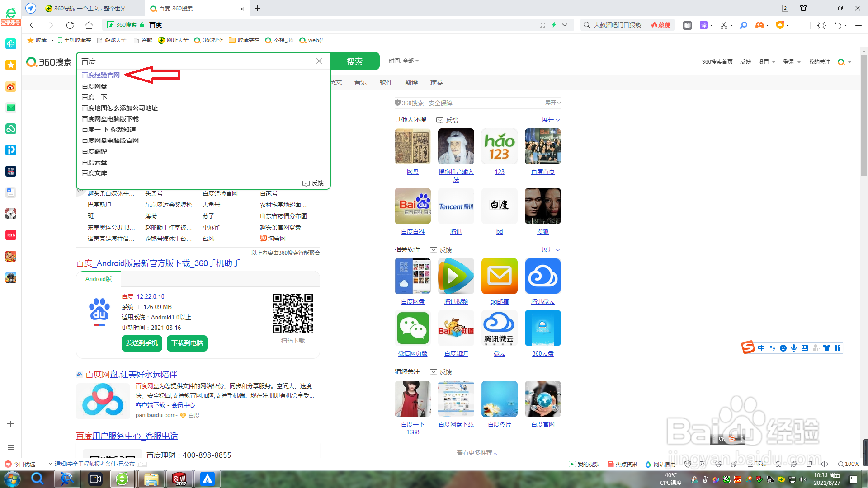868x488 pixels.
Task: Open the 登录 login dropdown
Action: click(792, 62)
